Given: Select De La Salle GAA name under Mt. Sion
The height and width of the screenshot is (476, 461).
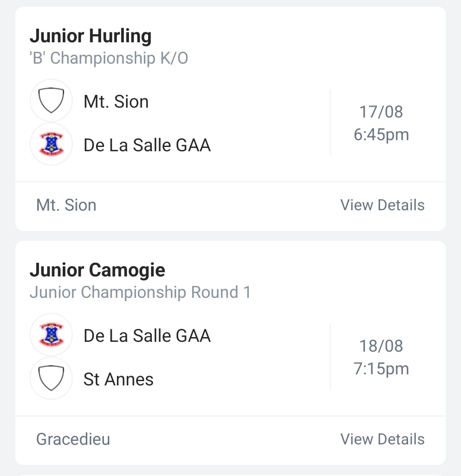Looking at the screenshot, I should tap(147, 145).
